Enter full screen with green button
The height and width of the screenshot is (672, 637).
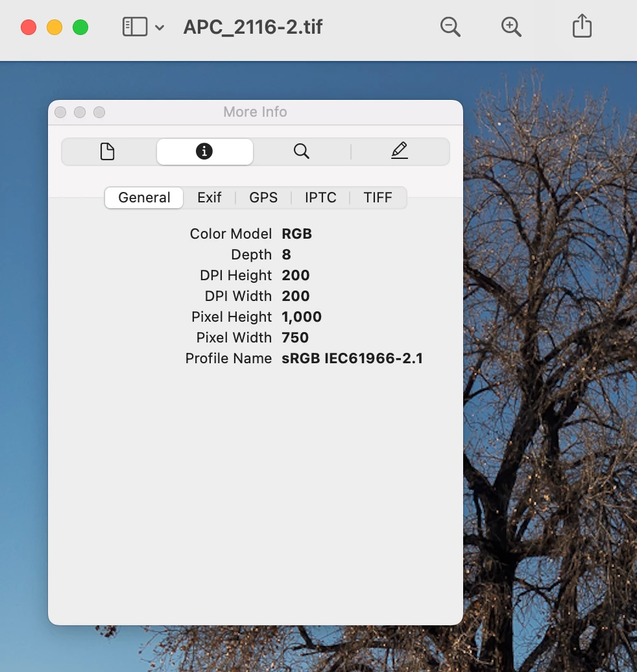80,27
